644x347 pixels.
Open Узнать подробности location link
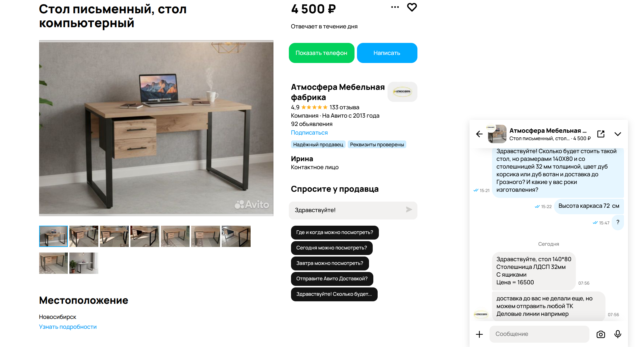coord(68,327)
